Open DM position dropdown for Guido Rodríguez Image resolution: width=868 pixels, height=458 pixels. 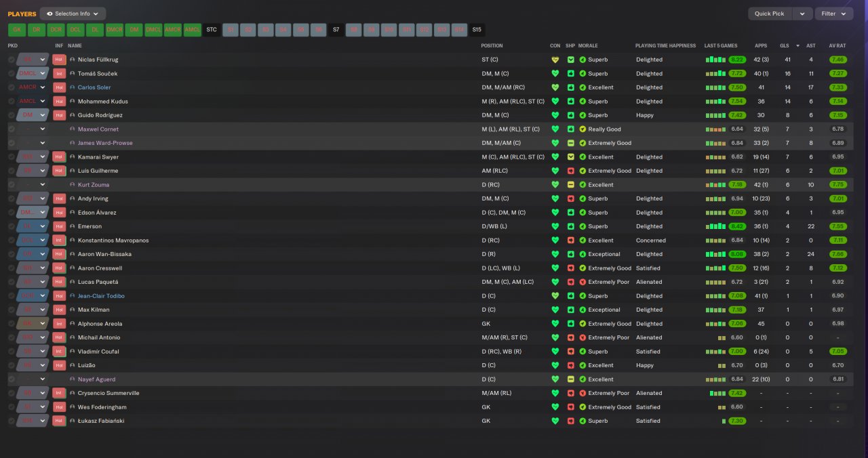point(33,115)
